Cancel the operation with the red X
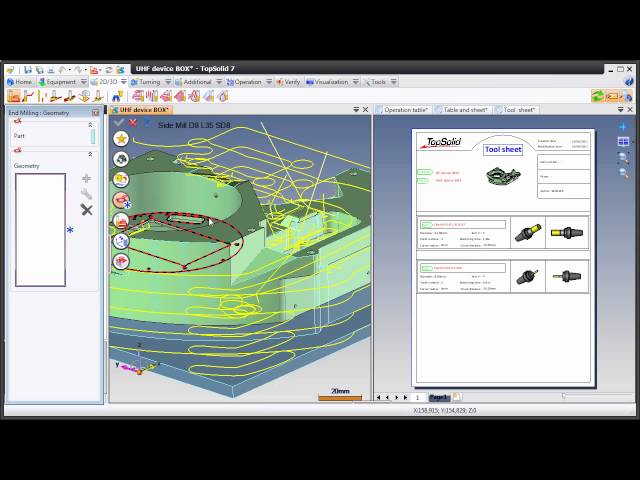 (132, 123)
